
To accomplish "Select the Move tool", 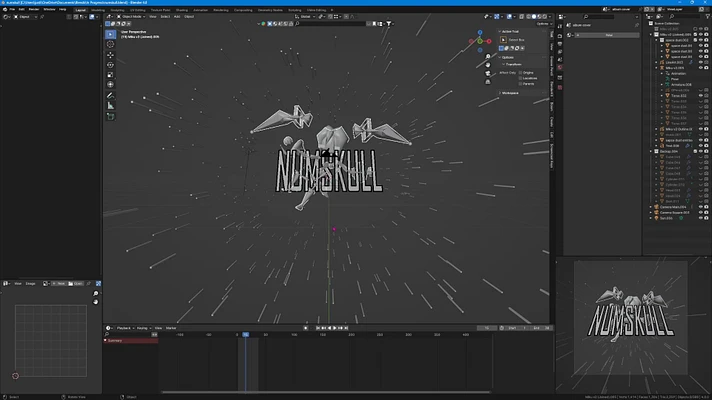I will [110, 55].
